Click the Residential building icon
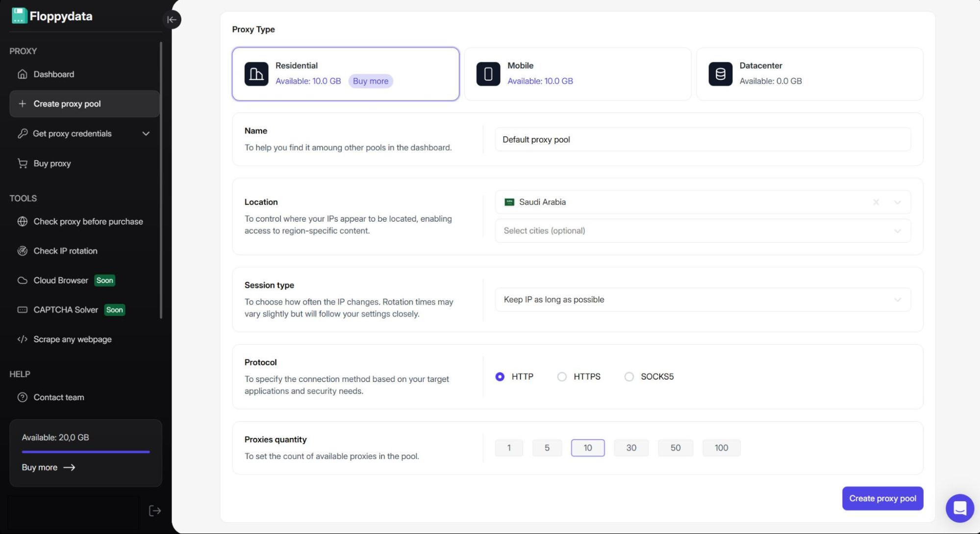The width and height of the screenshot is (980, 534). point(256,74)
